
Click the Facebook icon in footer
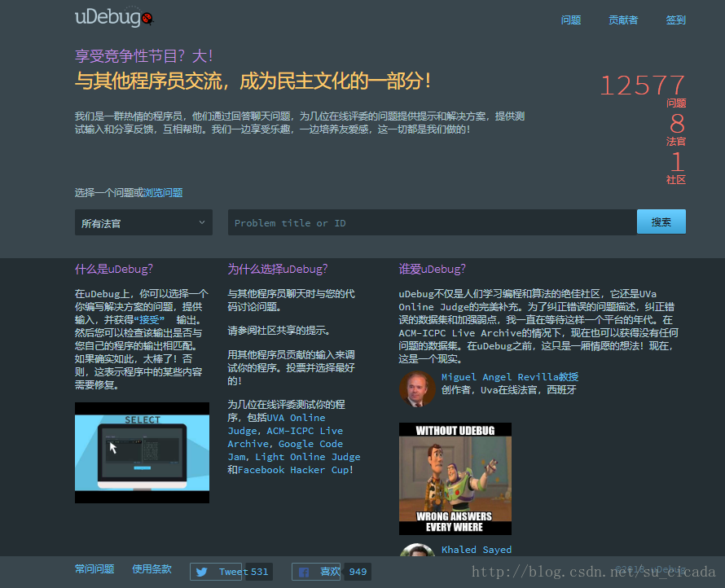304,573
